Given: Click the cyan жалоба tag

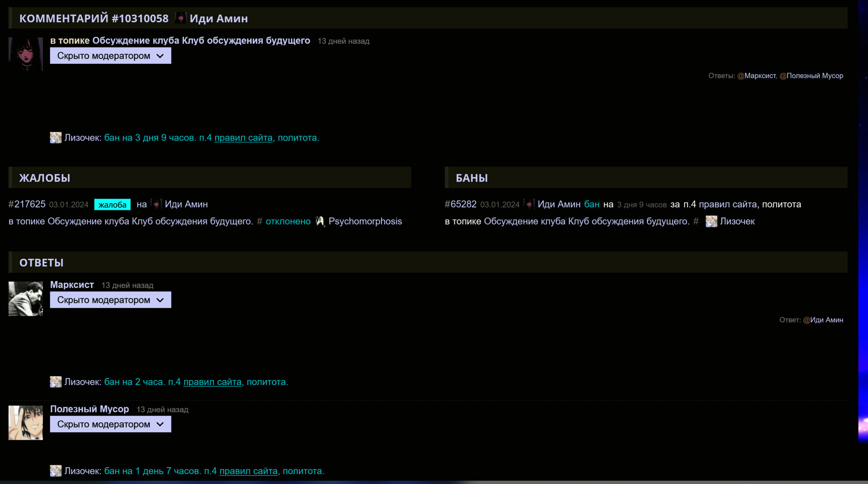Looking at the screenshot, I should [x=112, y=205].
